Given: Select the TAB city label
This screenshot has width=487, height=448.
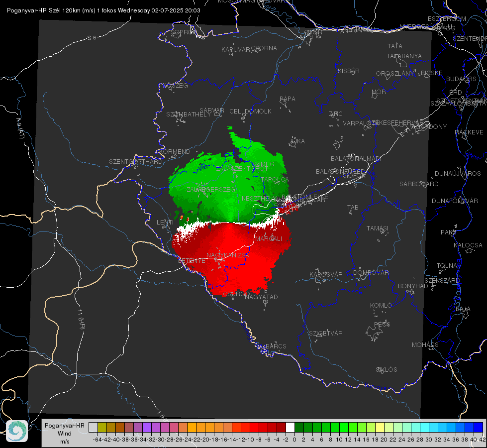Looking at the screenshot, I should coord(353,208).
